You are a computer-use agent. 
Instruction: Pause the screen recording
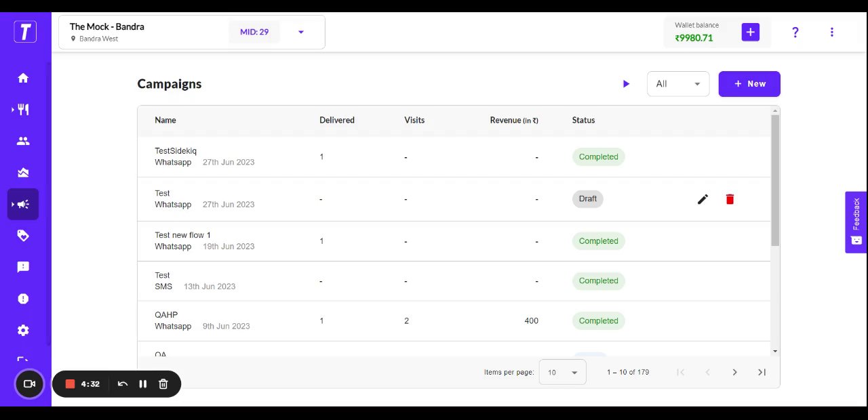click(143, 384)
